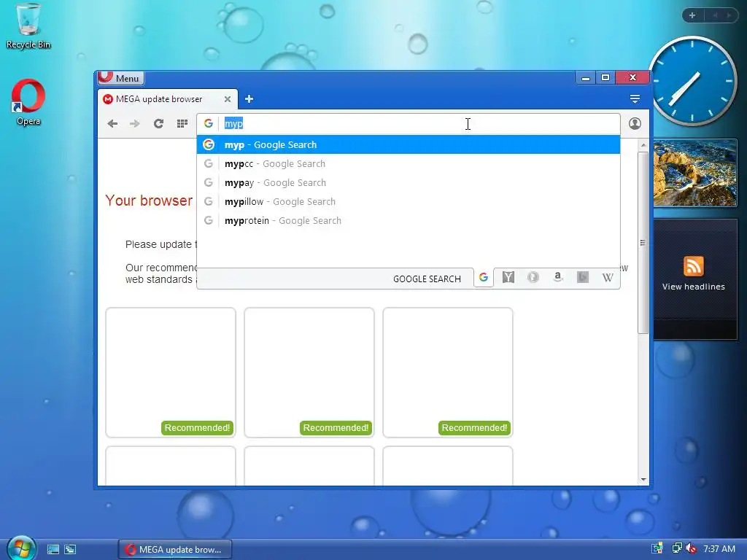Click second Recommended! badge
The width and height of the screenshot is (747, 560).
pyautogui.click(x=336, y=427)
